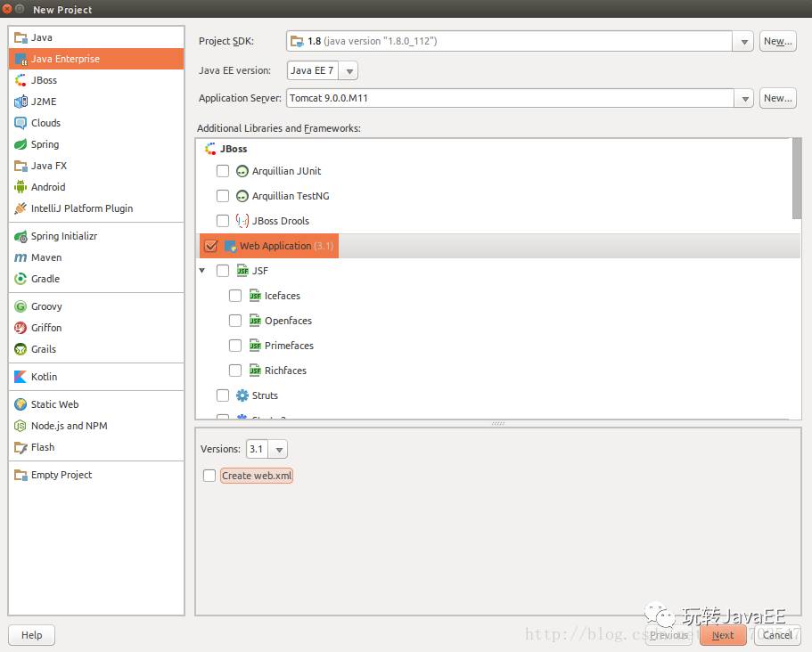The width and height of the screenshot is (812, 652).
Task: Pick the Gradle icon in sidebar
Action: (x=21, y=279)
